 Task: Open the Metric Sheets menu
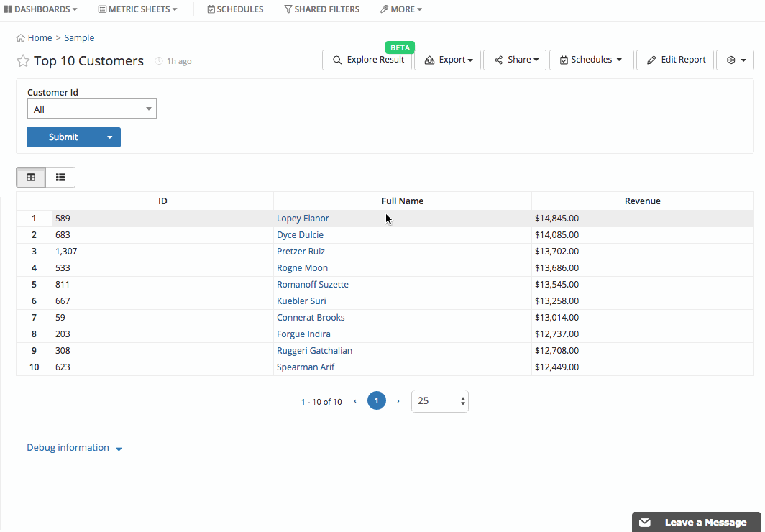137,9
